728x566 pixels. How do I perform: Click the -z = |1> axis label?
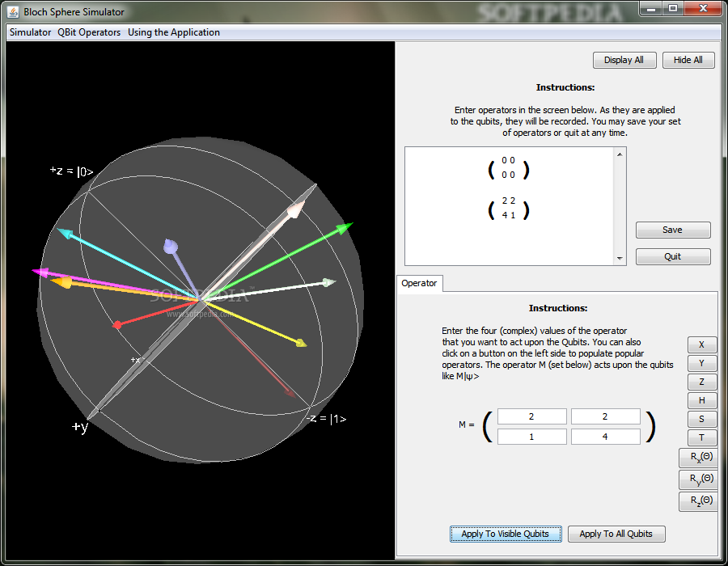(x=327, y=419)
